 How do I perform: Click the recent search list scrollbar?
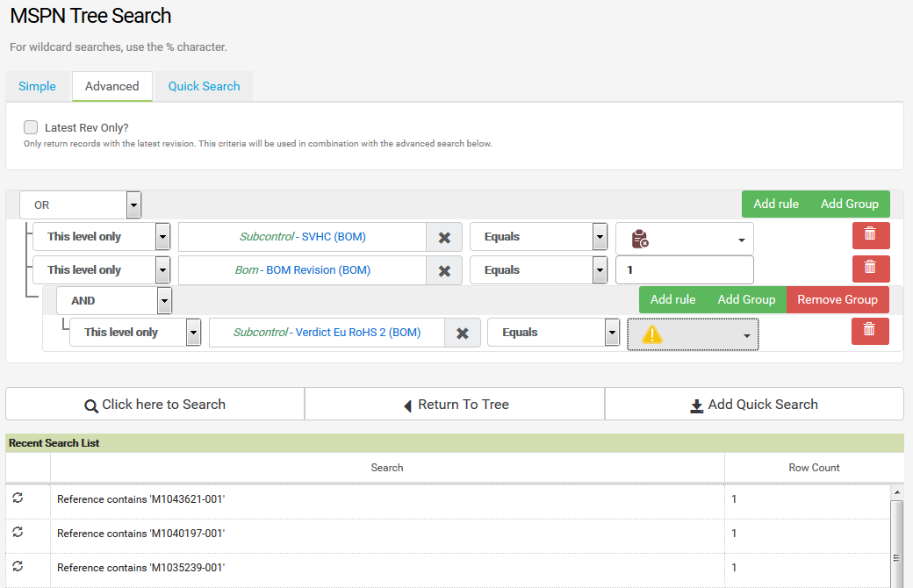click(896, 535)
